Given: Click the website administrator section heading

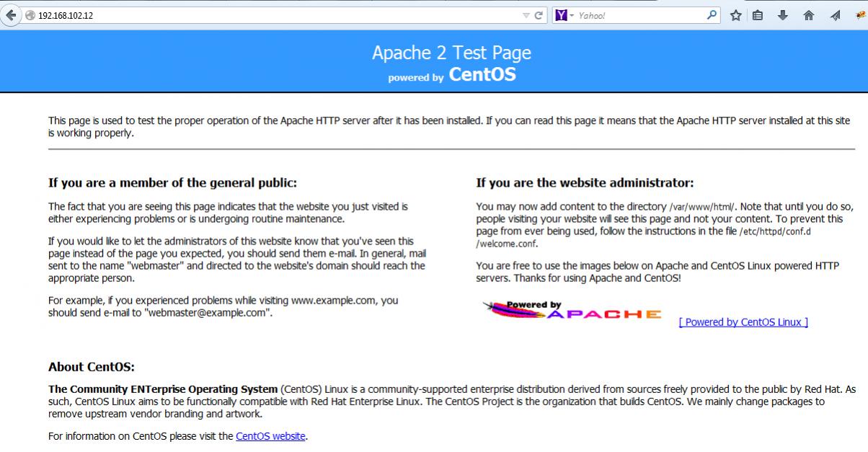Looking at the screenshot, I should pos(585,183).
